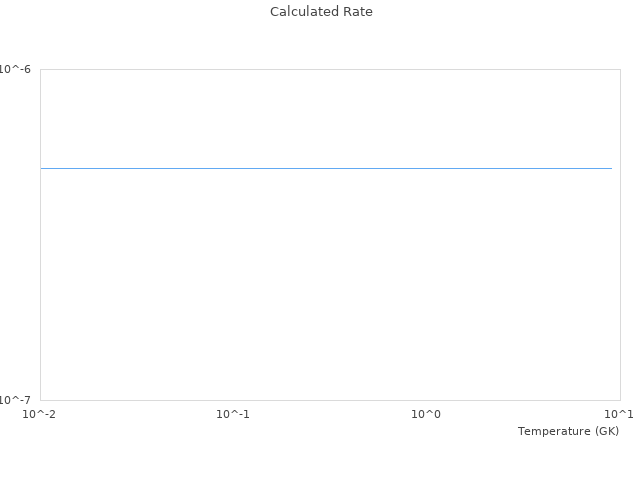Image resolution: width=640 pixels, height=480 pixels.
Task: Select the 10^-1 x-axis tick label
Action: [233, 413]
